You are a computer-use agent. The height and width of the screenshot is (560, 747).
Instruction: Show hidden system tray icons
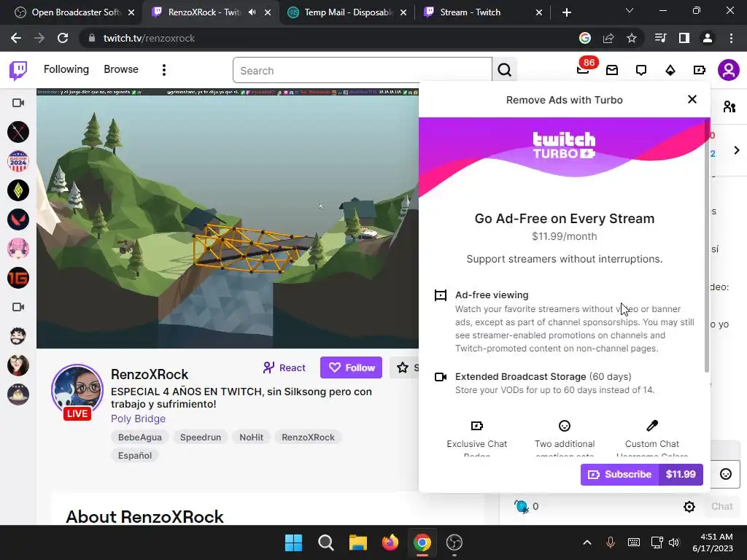pos(587,542)
